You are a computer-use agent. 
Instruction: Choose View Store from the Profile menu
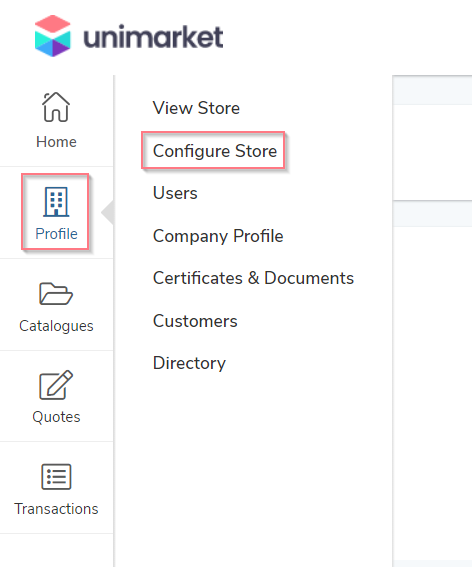coord(196,108)
